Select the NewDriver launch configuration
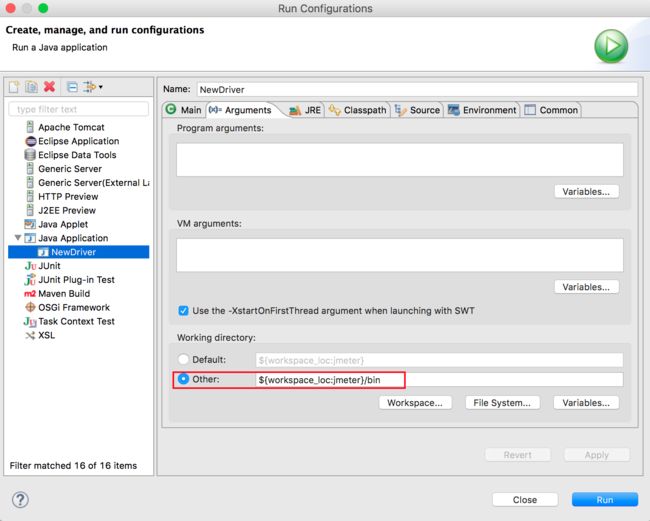Viewport: 650px width, 521px height. click(x=78, y=252)
